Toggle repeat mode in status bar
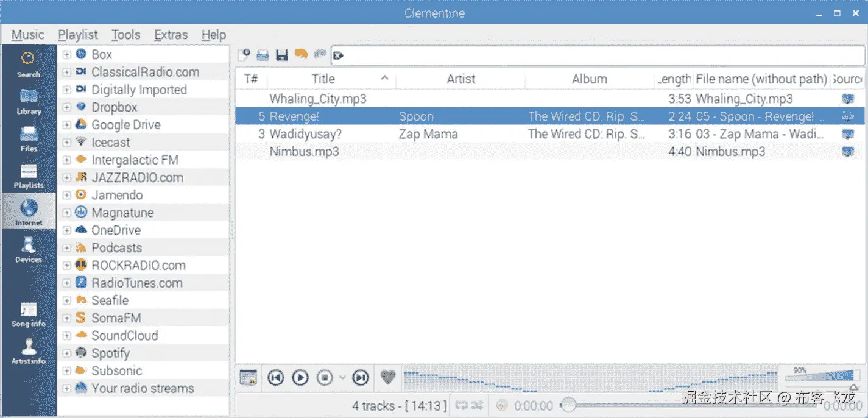 pyautogui.click(x=461, y=405)
